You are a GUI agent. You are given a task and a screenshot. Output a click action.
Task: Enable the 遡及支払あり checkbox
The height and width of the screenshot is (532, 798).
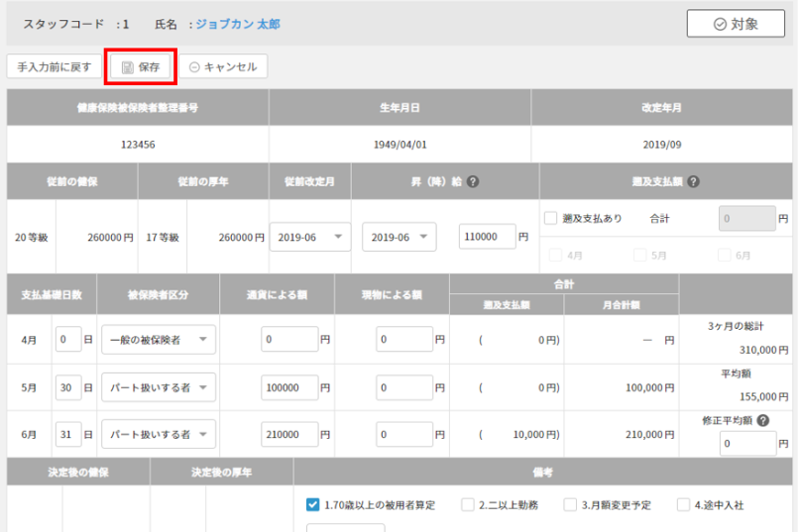pyautogui.click(x=551, y=218)
